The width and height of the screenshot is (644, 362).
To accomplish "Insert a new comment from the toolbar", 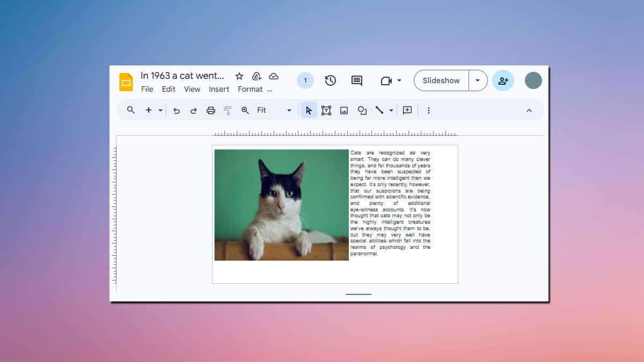I will pos(407,110).
